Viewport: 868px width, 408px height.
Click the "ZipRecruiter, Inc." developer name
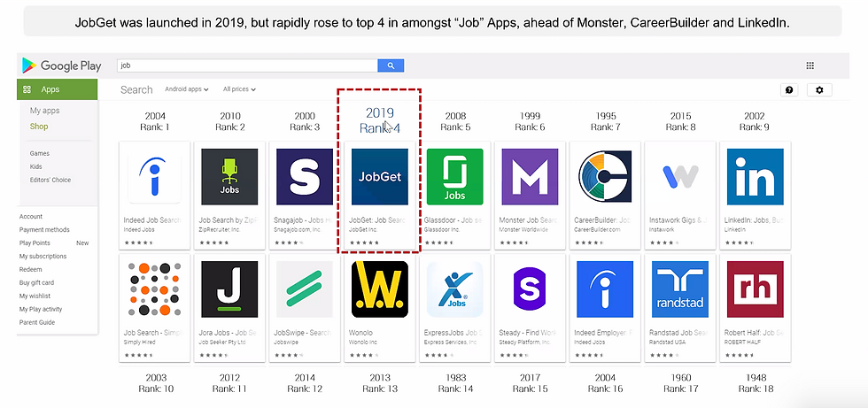pyautogui.click(x=218, y=229)
